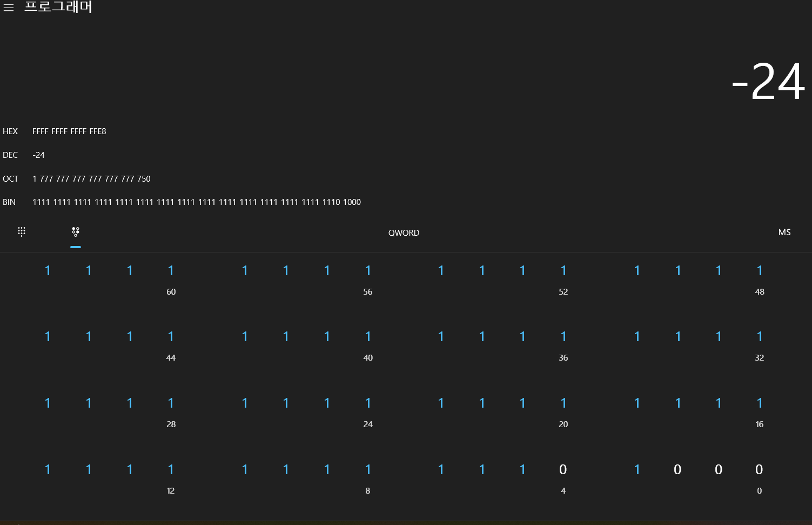Cycle the QWORD data size button
Screen dimensions: 812x525
pos(404,232)
